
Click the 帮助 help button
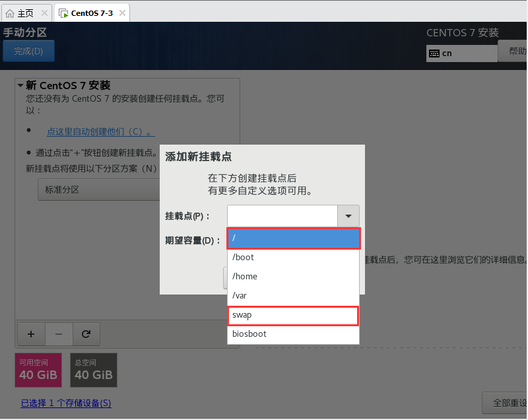pos(513,52)
